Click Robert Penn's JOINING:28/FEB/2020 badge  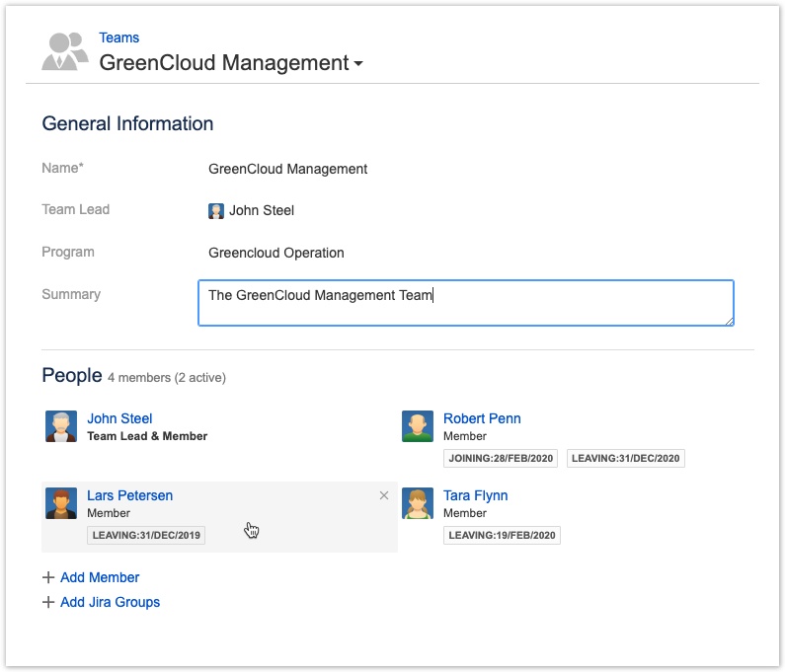click(502, 458)
